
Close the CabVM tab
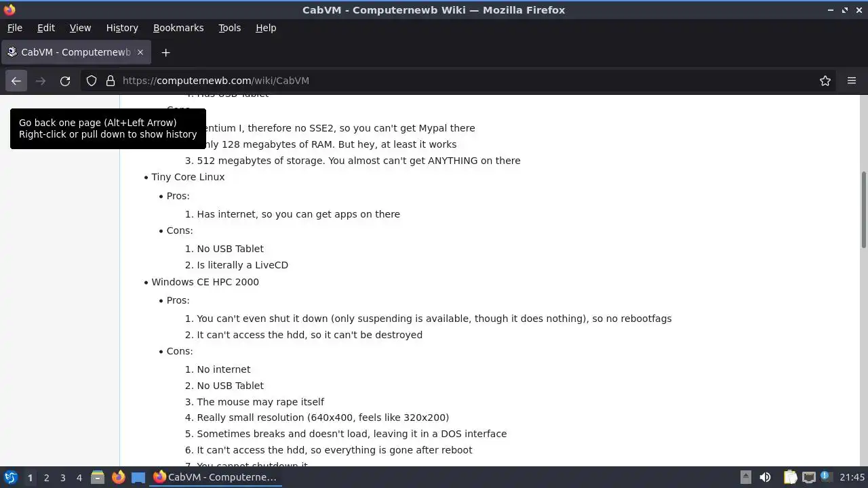click(x=140, y=52)
